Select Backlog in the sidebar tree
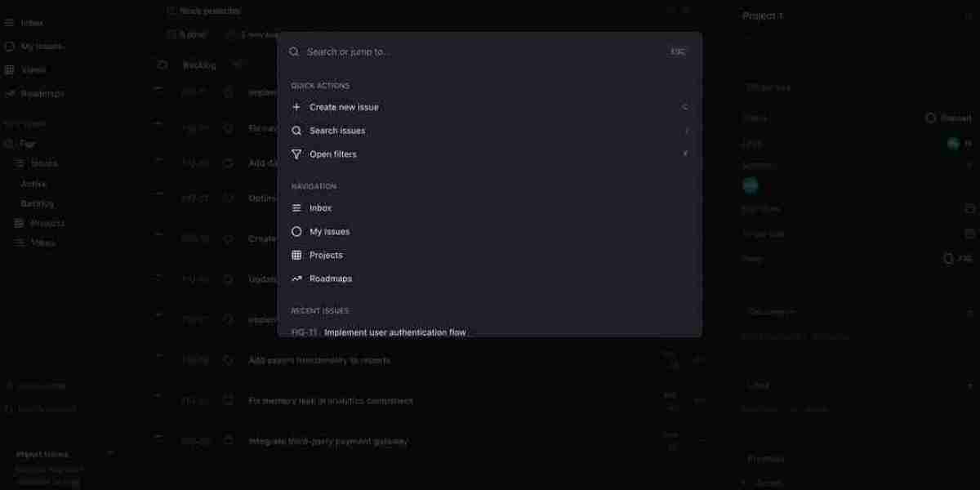This screenshot has height=490, width=980. pyautogui.click(x=37, y=203)
